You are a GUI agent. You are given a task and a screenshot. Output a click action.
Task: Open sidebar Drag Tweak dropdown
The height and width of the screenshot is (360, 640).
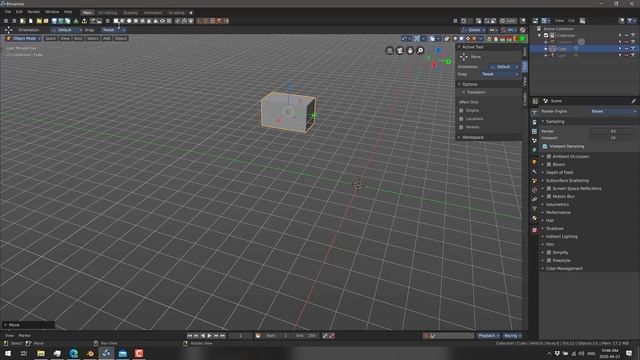click(x=500, y=74)
